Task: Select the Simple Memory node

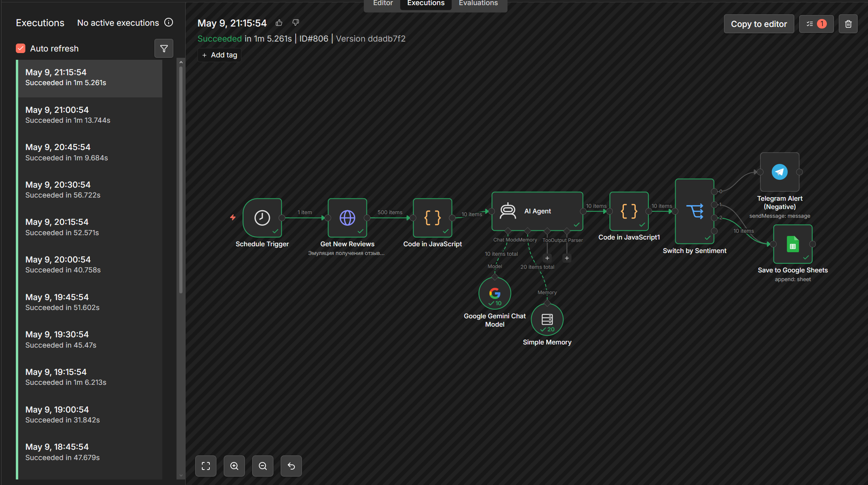Action: (x=547, y=320)
